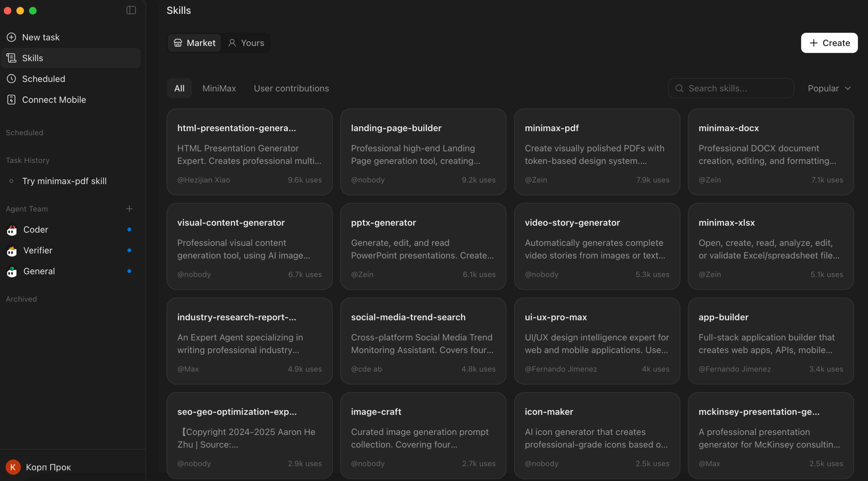Viewport: 868px width, 481px height.
Task: Open the industry-research-report skill card
Action: (250, 341)
